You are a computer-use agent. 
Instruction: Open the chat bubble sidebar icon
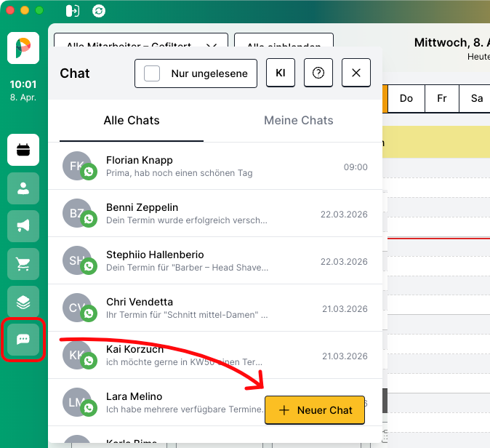click(x=23, y=340)
